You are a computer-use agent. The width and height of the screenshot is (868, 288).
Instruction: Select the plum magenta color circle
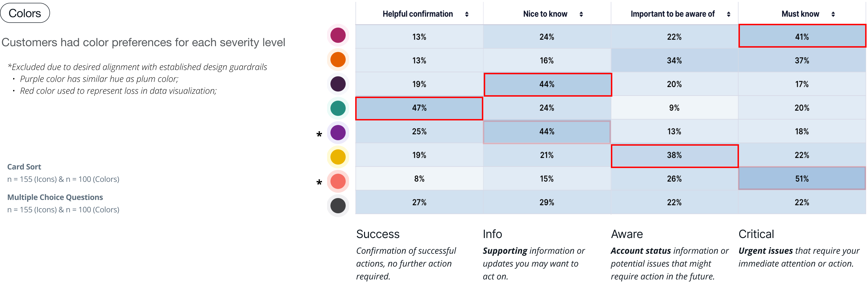coord(338,35)
